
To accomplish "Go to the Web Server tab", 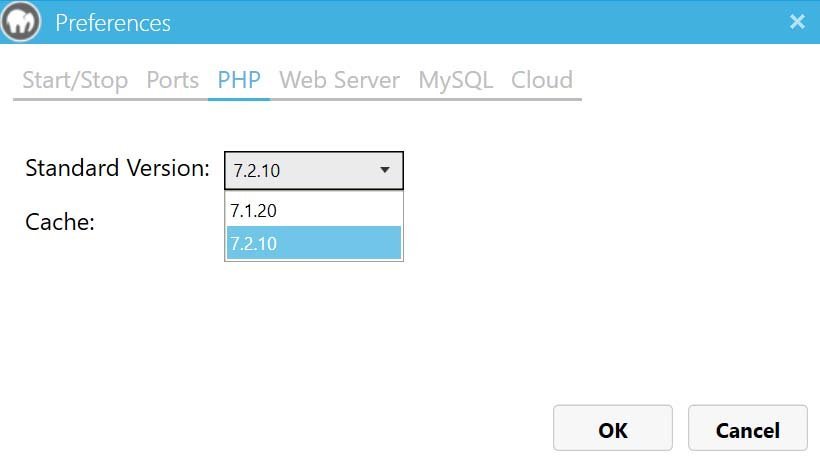I will [339, 80].
